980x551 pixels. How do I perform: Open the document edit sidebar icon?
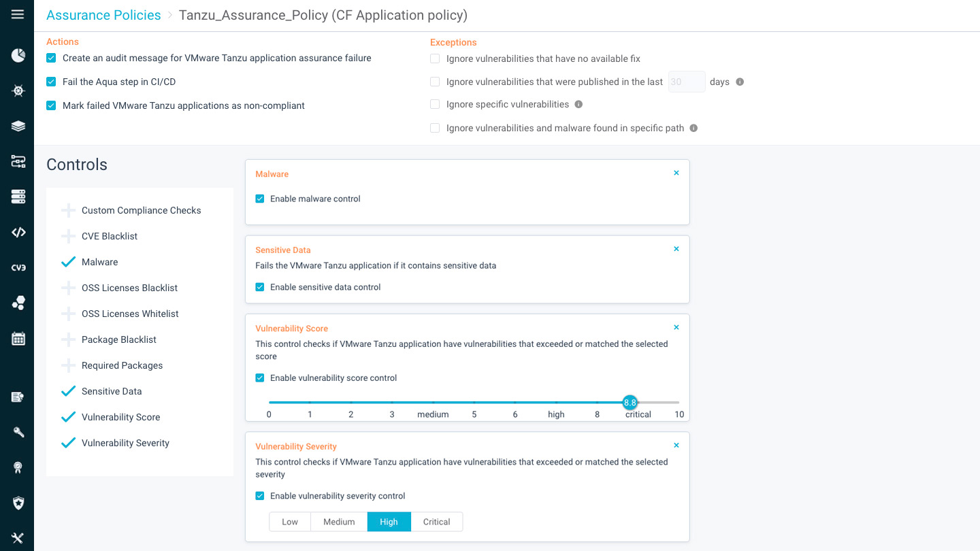[18, 397]
